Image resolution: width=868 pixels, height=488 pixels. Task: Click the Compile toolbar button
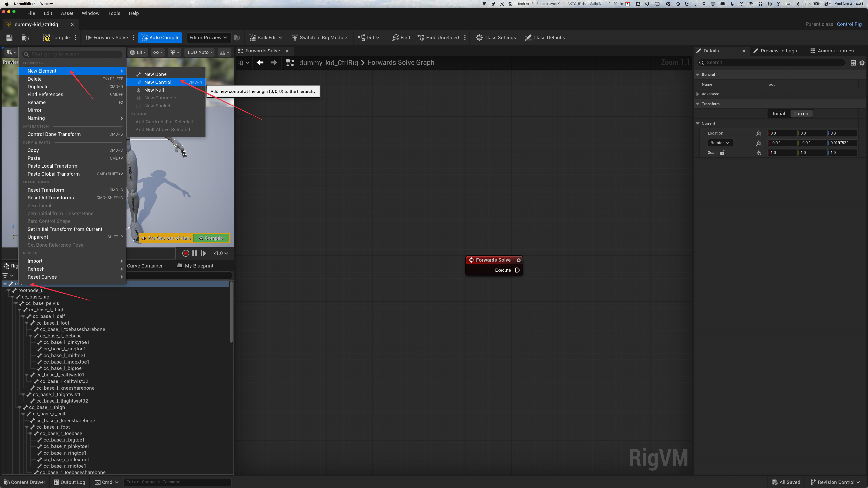pos(56,37)
